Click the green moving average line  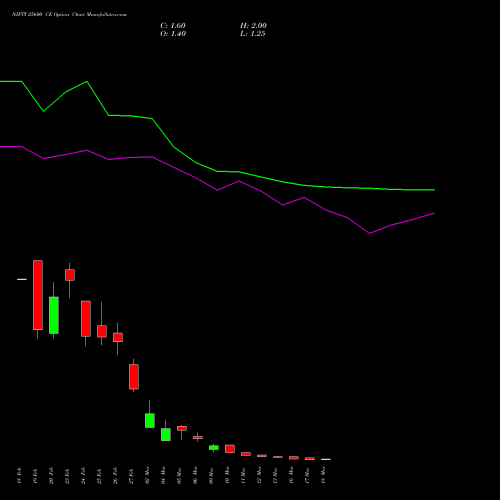[217, 171]
